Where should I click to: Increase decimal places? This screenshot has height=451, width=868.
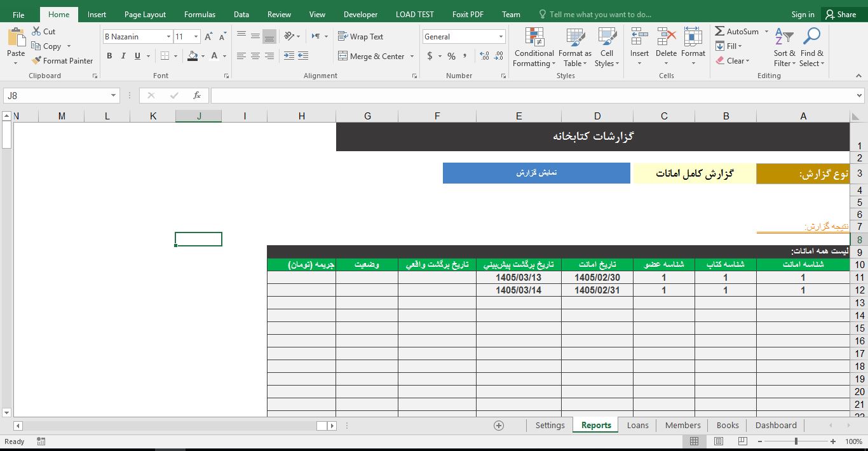[484, 56]
